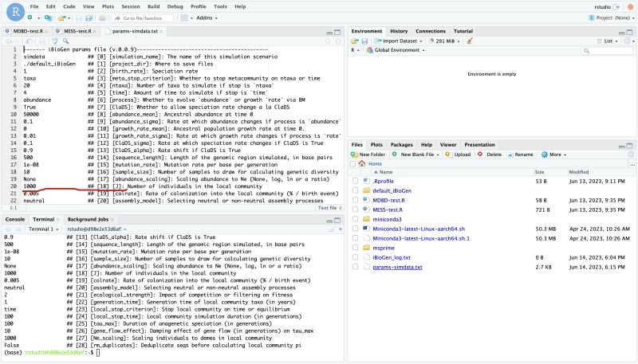Screen dimensions: 638x364
Task: Open the More dropdown in Files pane
Action: pyautogui.click(x=554, y=155)
